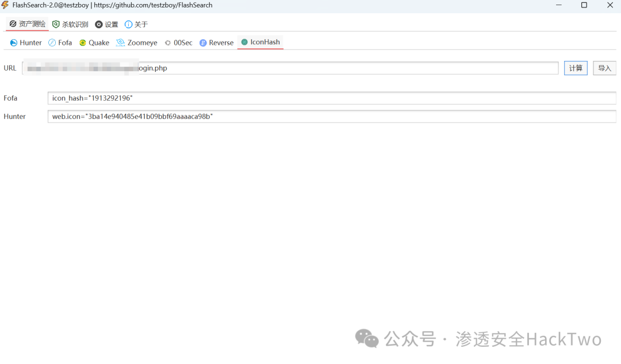Open the 资产测绘 main tab
This screenshot has width=621, height=364.
pos(28,24)
